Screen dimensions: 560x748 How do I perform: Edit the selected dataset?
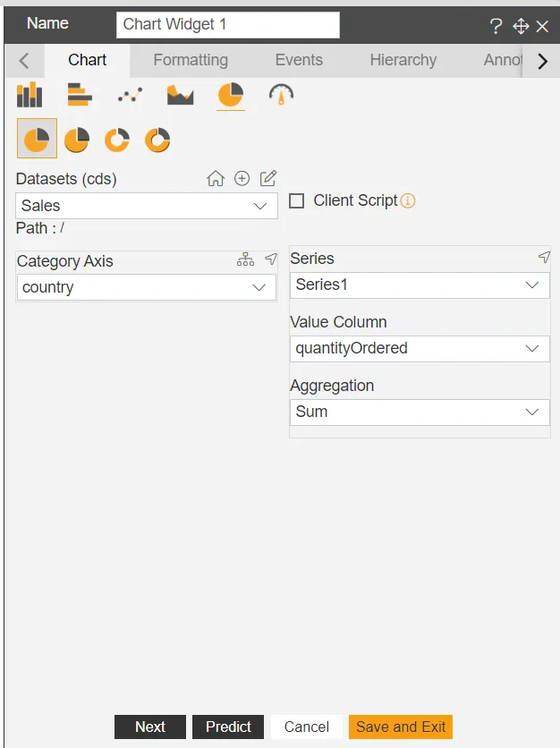(x=268, y=178)
